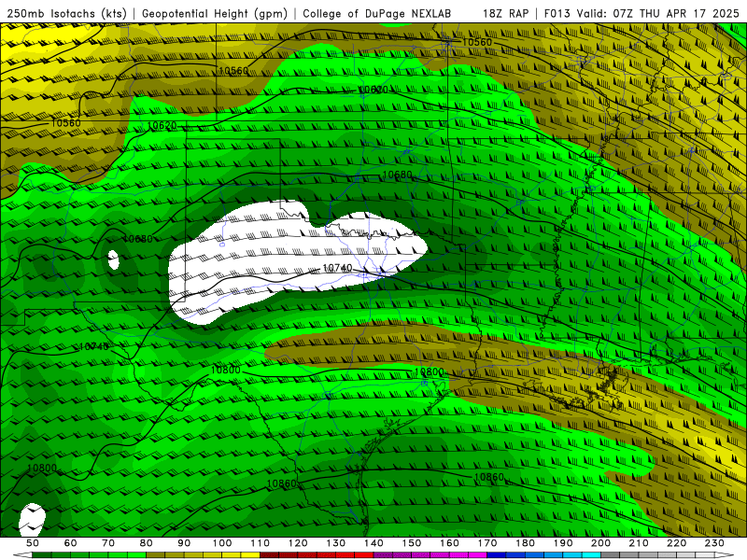Pick the brightest green color bar segment
This screenshot has width=747, height=560.
[x=136, y=555]
